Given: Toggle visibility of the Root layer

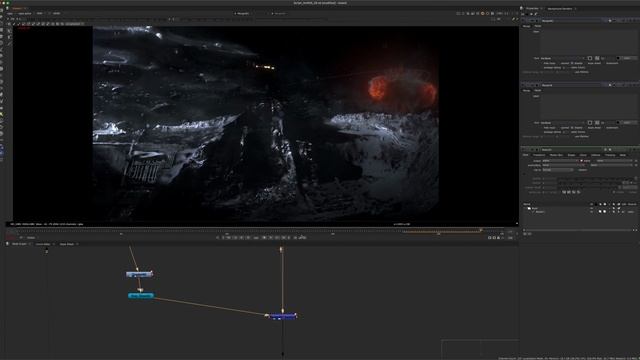Looking at the screenshot, I should (591, 208).
